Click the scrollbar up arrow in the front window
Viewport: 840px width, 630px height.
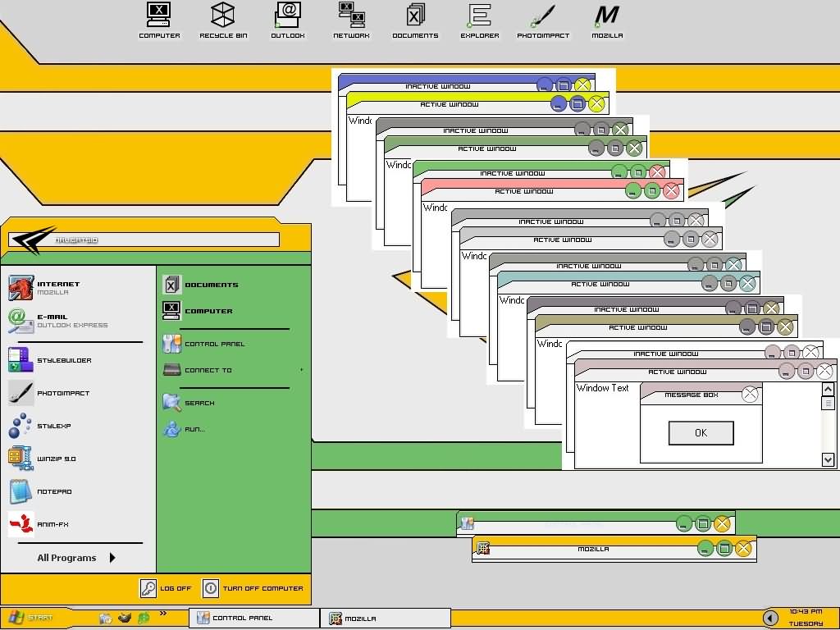pyautogui.click(x=828, y=390)
